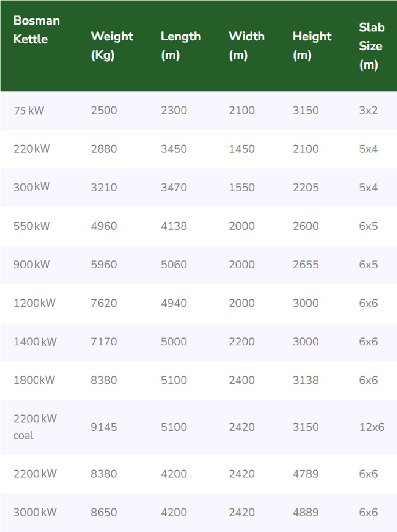
Task: Select the Length (m) header cell
Action: coord(181,46)
